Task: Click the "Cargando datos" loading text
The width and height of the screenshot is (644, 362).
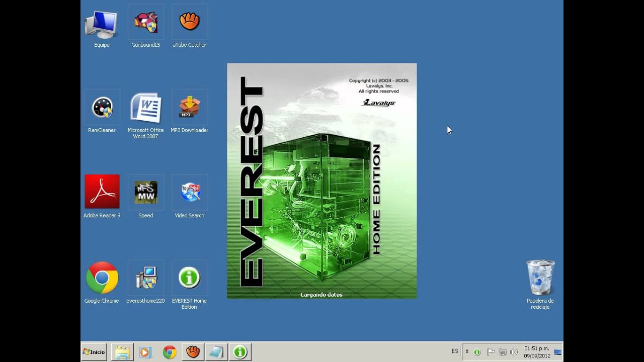Action: point(321,295)
